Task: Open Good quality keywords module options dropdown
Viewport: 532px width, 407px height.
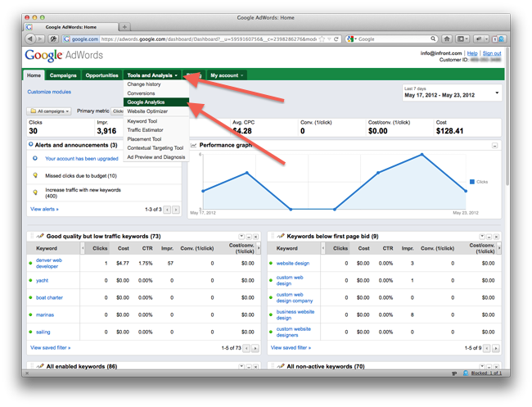Action: pyautogui.click(x=241, y=237)
